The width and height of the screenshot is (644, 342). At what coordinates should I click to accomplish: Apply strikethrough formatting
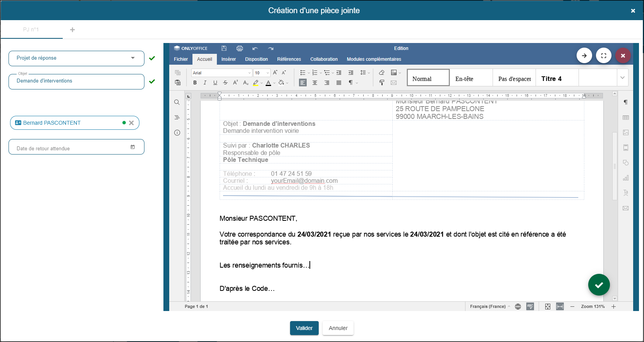[x=225, y=82]
